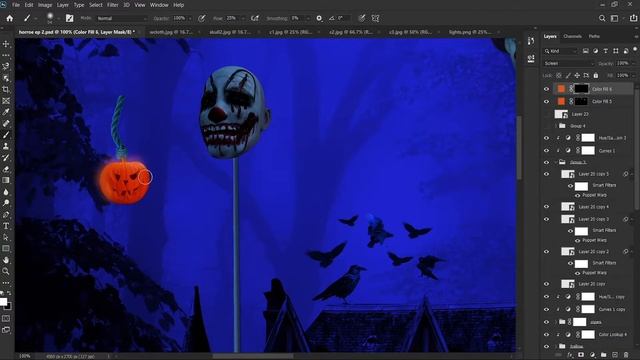Click the brush Opacity value field

pyautogui.click(x=180, y=18)
